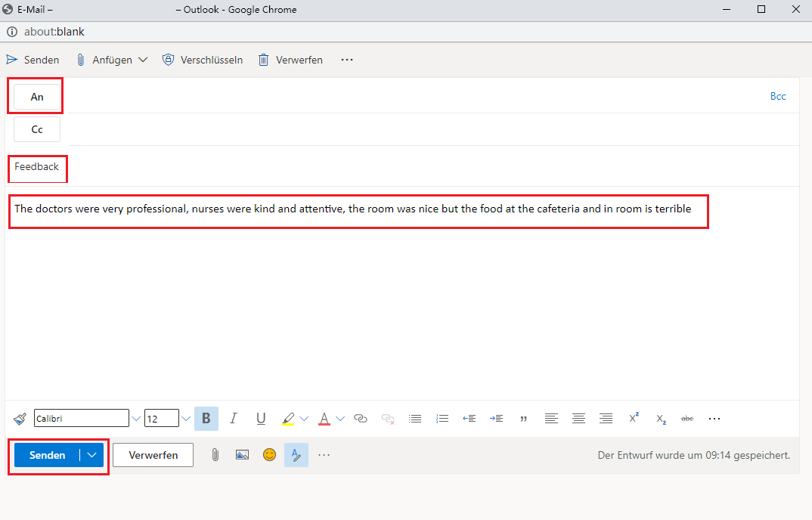Toggle underline formatting

pyautogui.click(x=261, y=419)
